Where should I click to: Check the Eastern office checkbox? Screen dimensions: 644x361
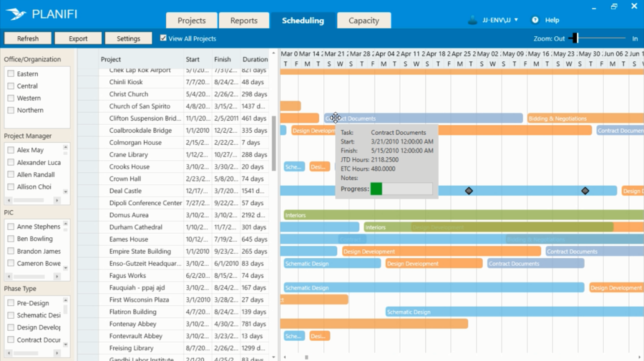coord(11,74)
